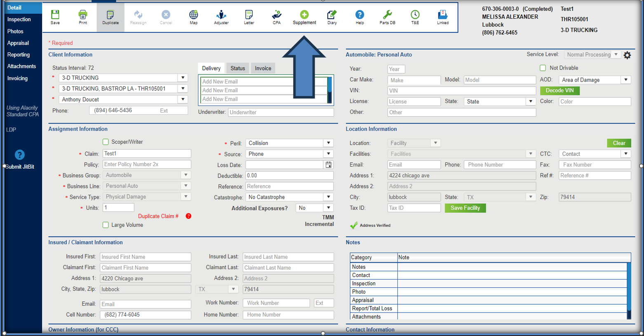This screenshot has height=336, width=644.
Task: Open the Loss Date calendar picker
Action: click(329, 165)
